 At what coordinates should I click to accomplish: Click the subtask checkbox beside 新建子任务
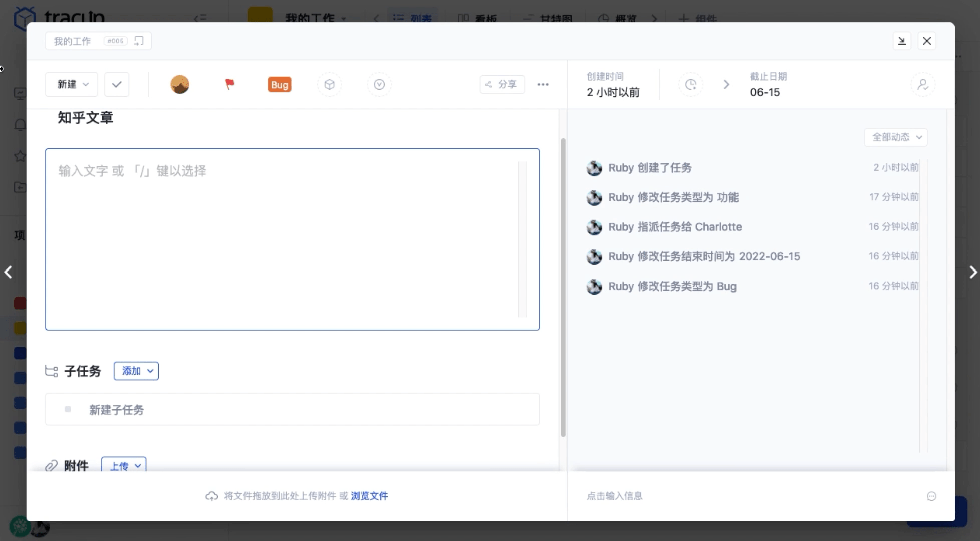click(x=67, y=409)
